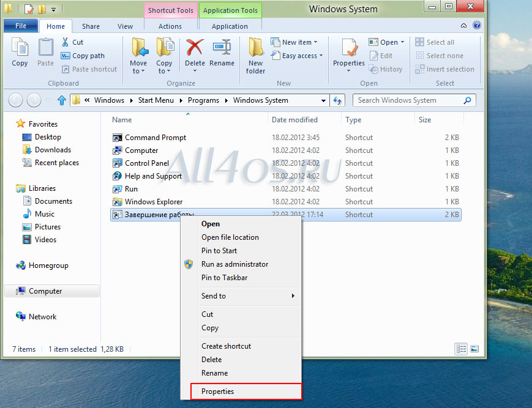
Task: Open the File tab
Action: [x=21, y=26]
